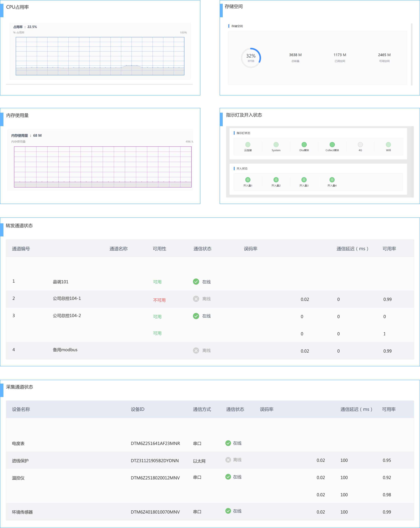Click the 0.95 availability value for 进线保护
The image size is (420, 528).
click(x=387, y=460)
